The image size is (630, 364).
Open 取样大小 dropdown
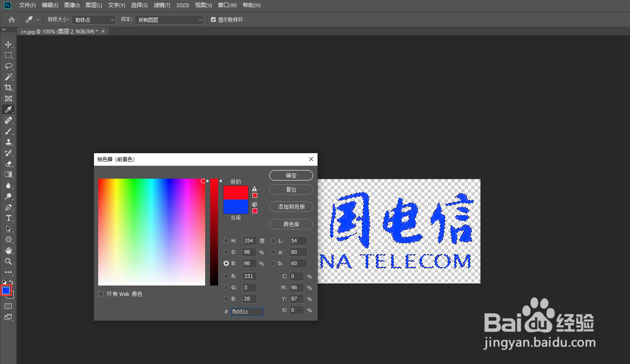[x=94, y=20]
